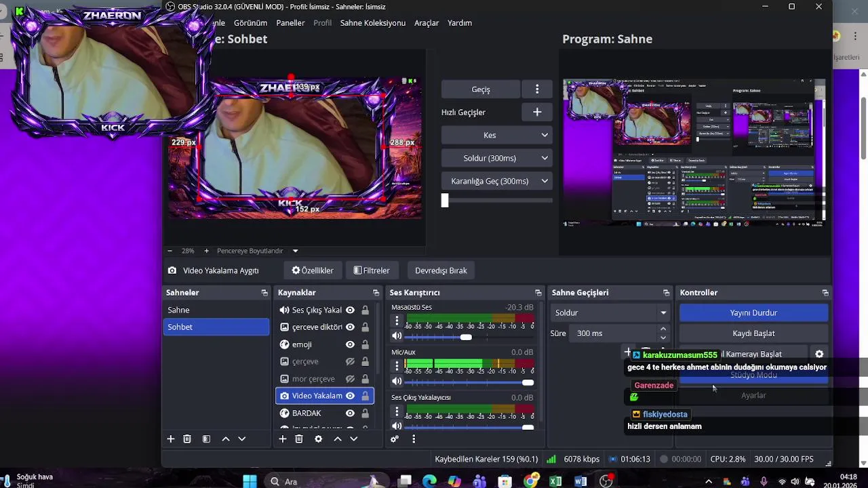Move scene up with the Sahneler up arrow

point(226,439)
